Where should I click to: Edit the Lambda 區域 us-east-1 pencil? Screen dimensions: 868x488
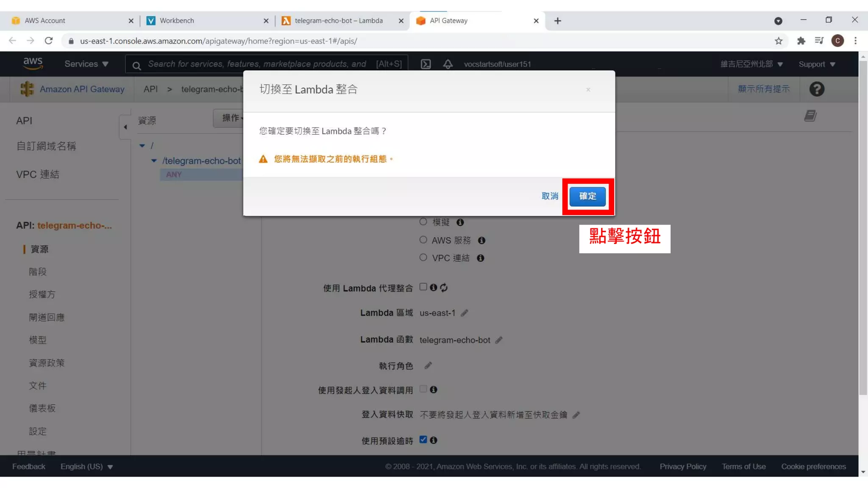point(465,313)
